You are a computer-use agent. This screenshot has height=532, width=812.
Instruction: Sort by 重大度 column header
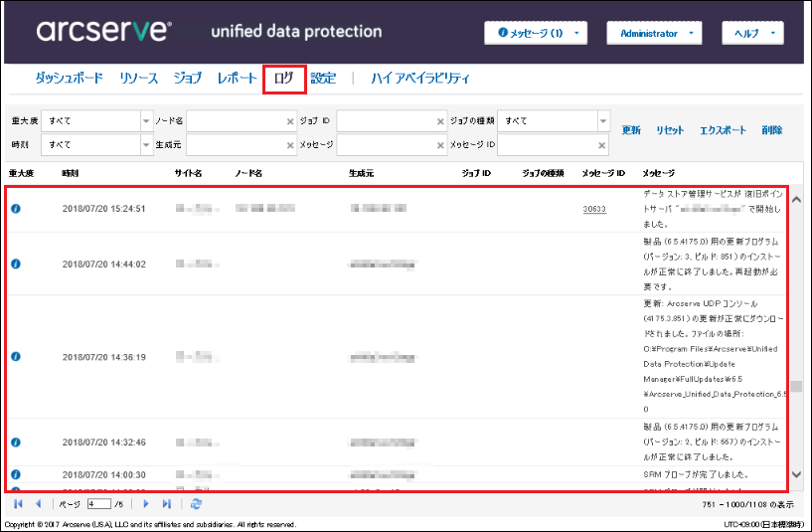point(21,173)
